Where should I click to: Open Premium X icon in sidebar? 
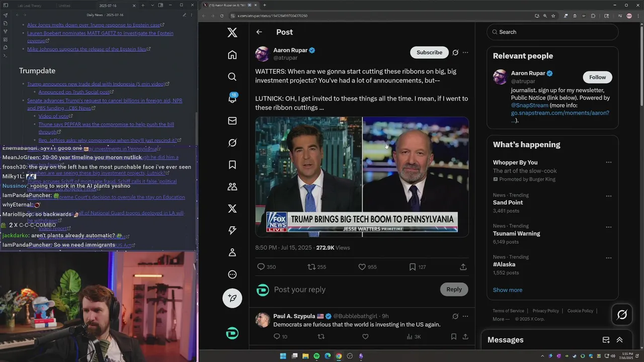[232, 209]
